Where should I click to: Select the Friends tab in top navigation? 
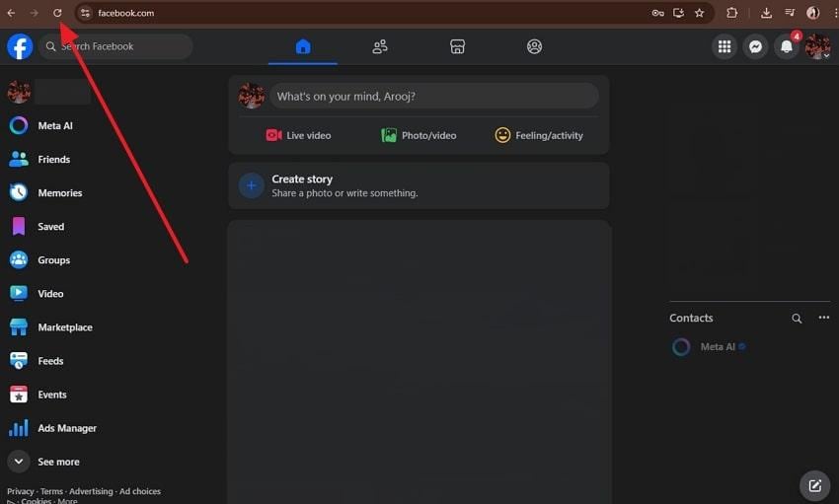pyautogui.click(x=380, y=47)
